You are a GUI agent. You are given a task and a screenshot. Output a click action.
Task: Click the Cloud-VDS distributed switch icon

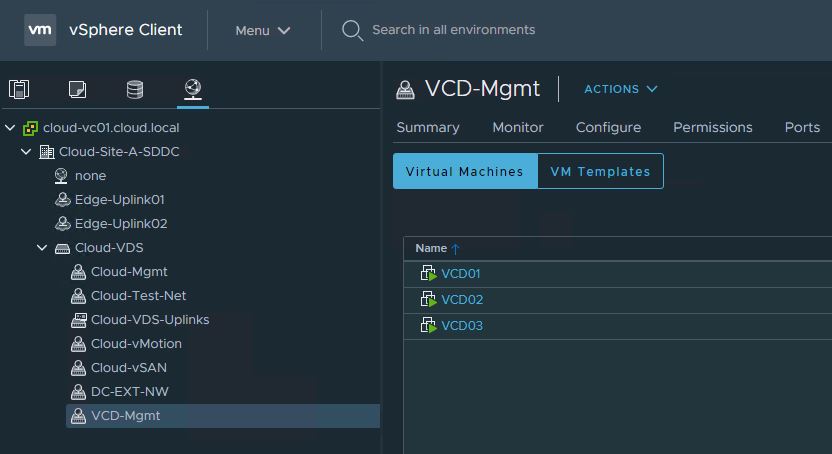coord(62,248)
